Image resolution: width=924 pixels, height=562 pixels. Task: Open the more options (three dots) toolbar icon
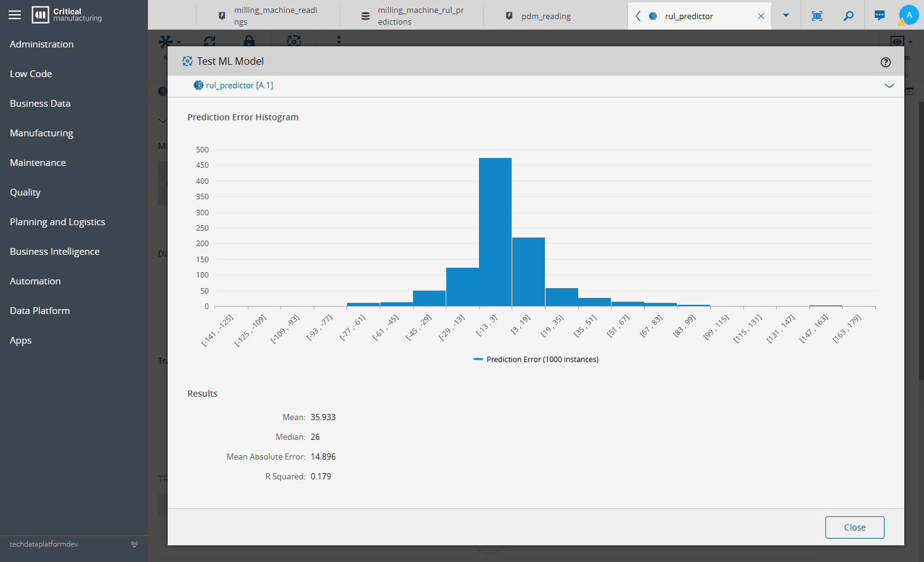coord(338,40)
